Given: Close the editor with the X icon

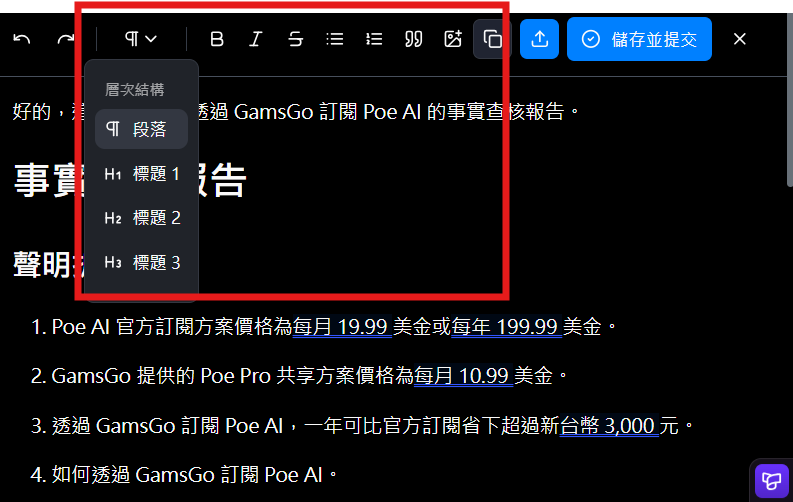Looking at the screenshot, I should tap(740, 39).
